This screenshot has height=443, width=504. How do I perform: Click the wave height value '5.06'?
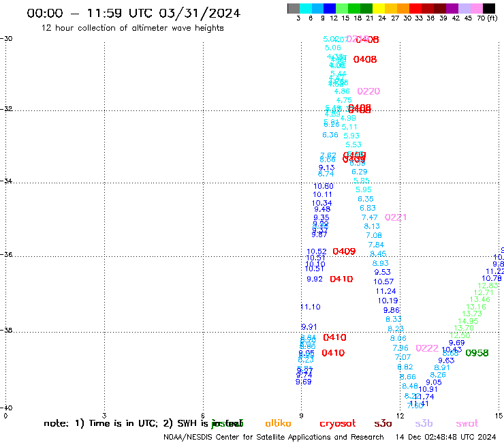[332, 48]
